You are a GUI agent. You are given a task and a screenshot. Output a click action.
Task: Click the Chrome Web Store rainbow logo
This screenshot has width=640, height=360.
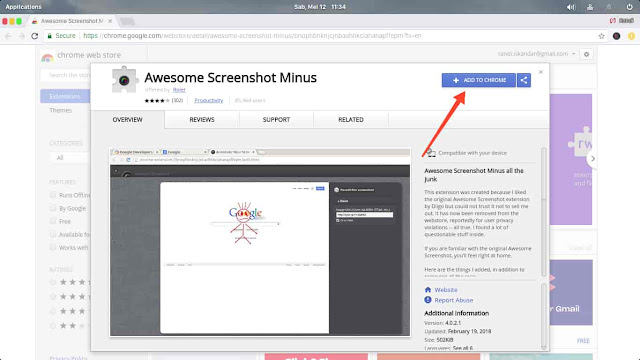coord(47,57)
